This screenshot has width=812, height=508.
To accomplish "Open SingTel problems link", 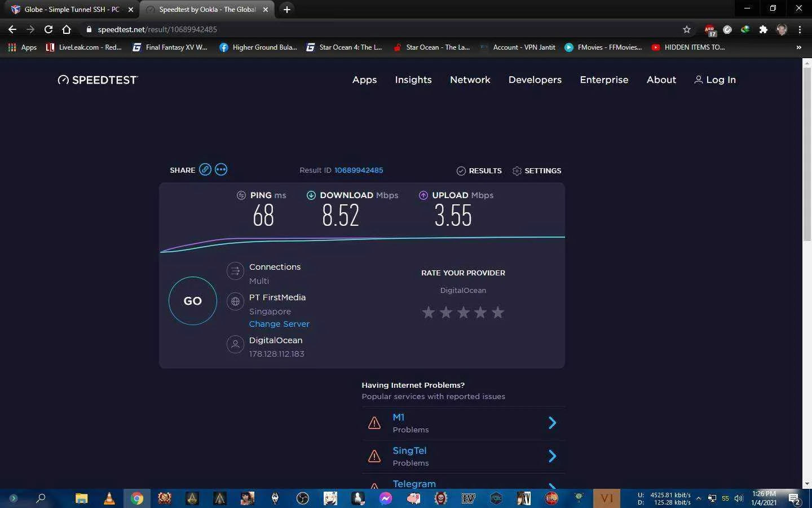I will click(x=409, y=450).
